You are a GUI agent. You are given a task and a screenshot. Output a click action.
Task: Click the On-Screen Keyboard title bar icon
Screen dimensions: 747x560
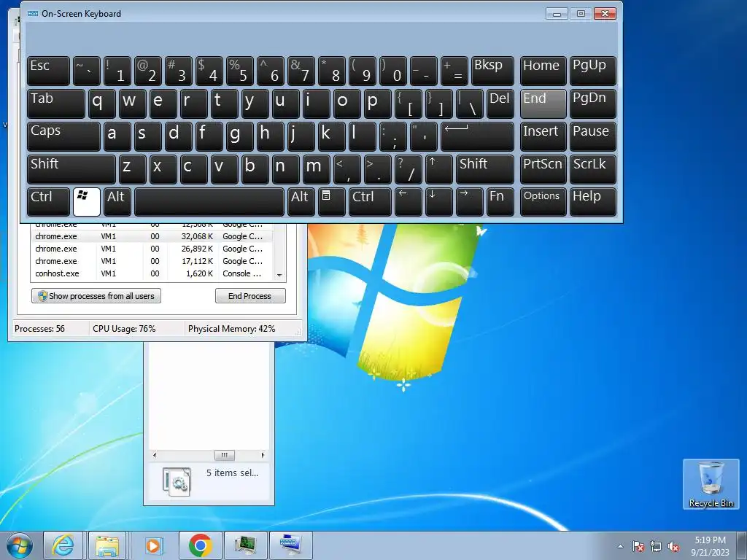[33, 13]
